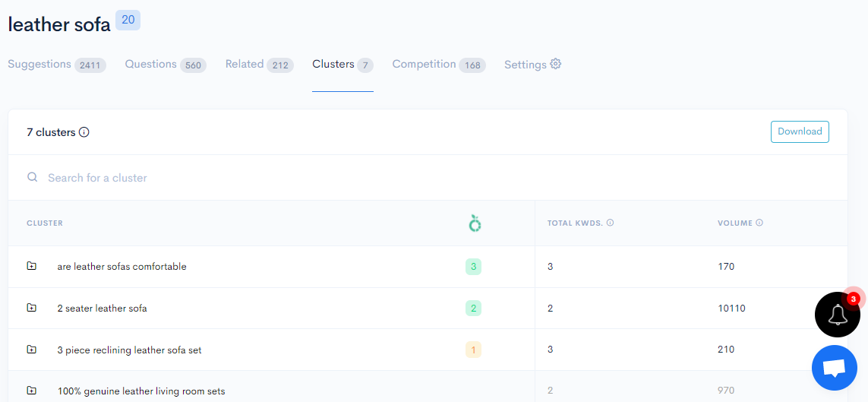Click the info icon next to Volume
868x402 pixels.
click(759, 223)
